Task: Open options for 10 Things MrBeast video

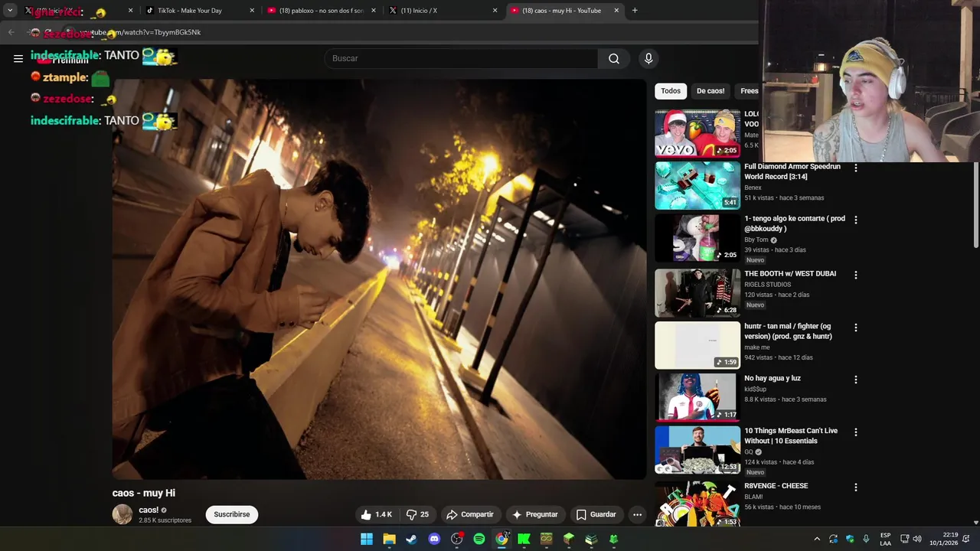Action: pyautogui.click(x=856, y=432)
